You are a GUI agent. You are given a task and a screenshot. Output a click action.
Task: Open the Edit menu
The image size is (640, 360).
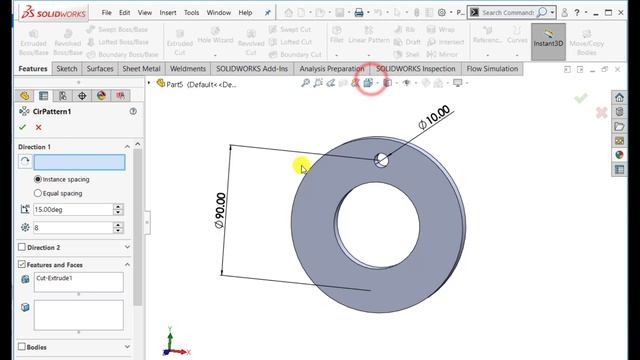click(124, 13)
